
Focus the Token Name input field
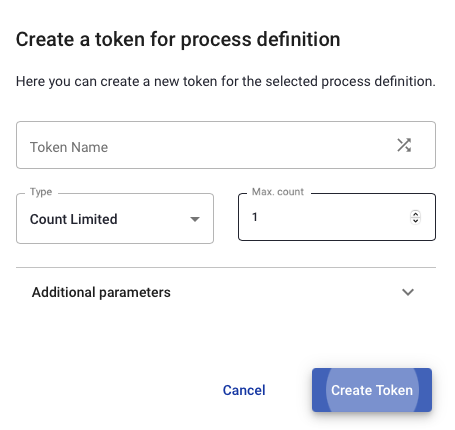[x=226, y=145]
